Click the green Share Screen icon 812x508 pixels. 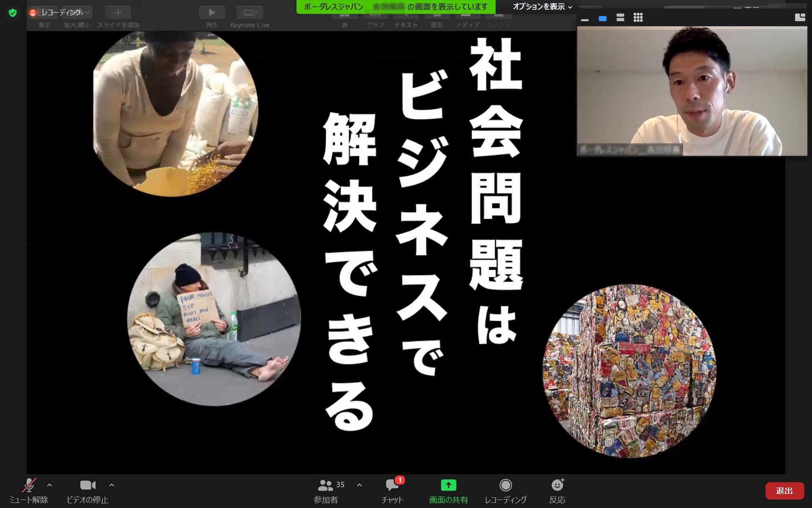coord(448,485)
